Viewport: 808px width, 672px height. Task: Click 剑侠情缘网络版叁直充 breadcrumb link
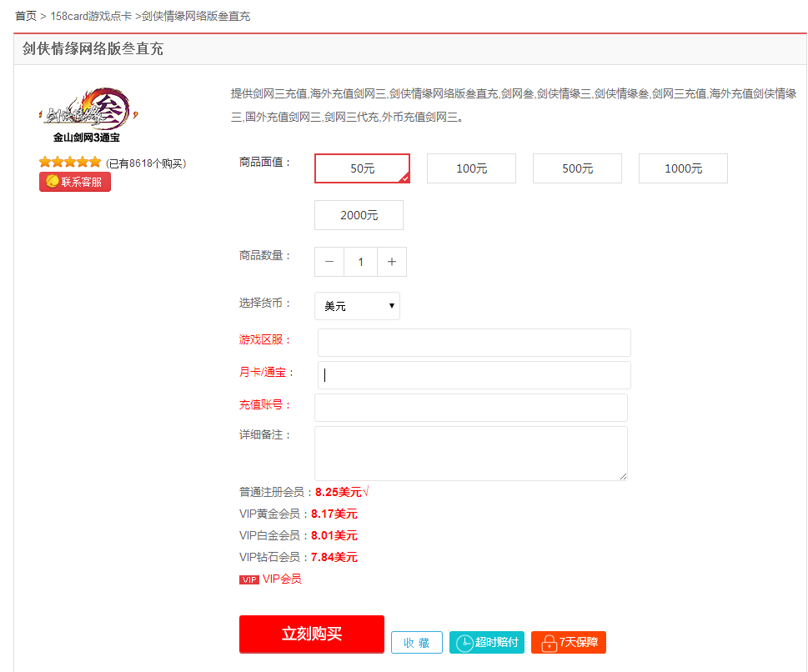coord(196,16)
